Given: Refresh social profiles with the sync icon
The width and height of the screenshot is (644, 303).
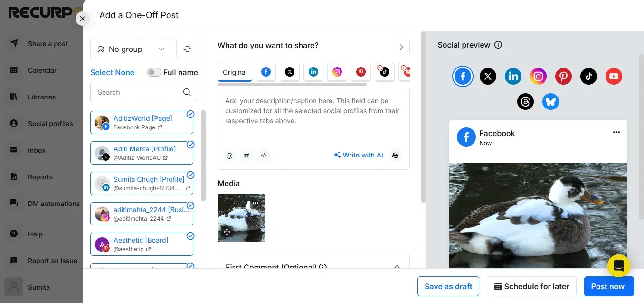Looking at the screenshot, I should (x=187, y=49).
